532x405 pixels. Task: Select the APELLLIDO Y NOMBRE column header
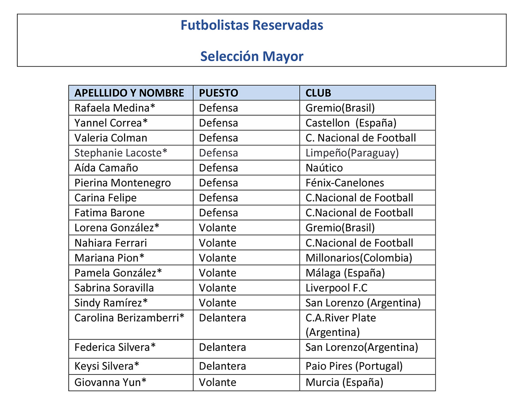(x=131, y=93)
